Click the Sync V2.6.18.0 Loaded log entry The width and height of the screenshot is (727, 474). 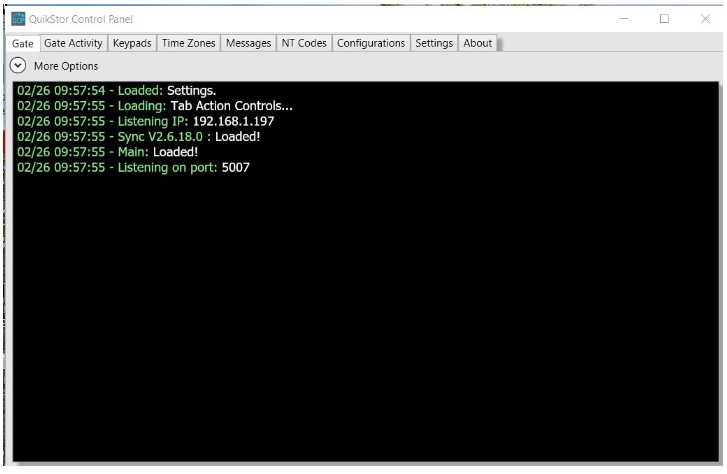coord(139,137)
